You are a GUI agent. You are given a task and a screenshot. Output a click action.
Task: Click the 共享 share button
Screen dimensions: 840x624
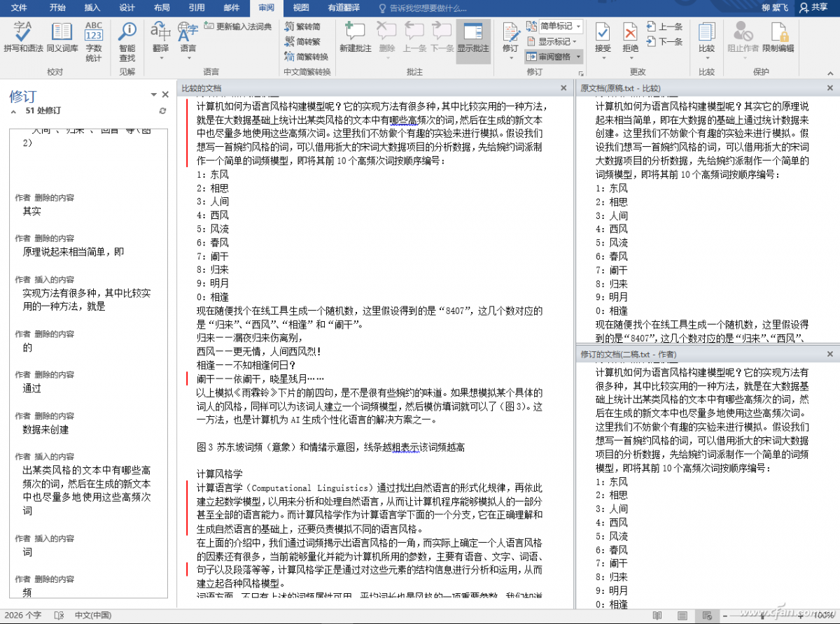click(813, 7)
